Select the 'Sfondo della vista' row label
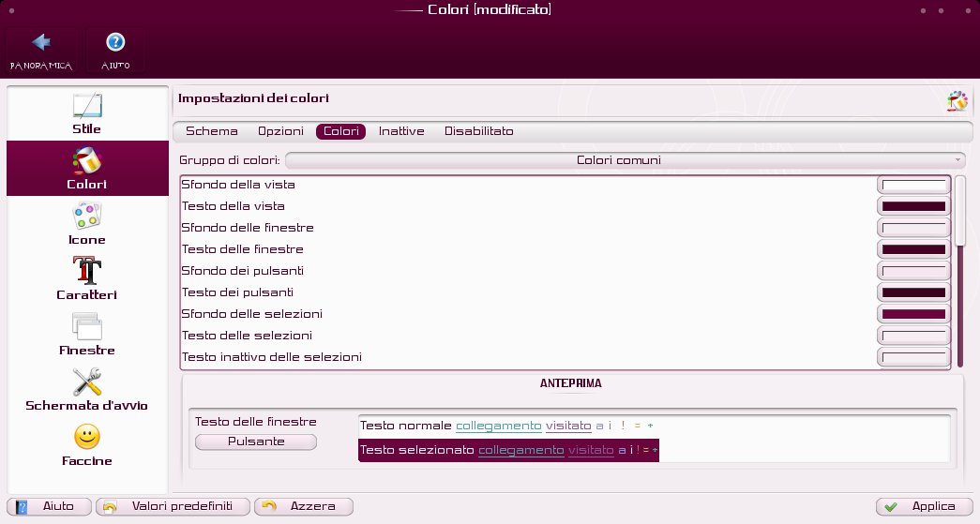The width and height of the screenshot is (980, 524). 238,185
